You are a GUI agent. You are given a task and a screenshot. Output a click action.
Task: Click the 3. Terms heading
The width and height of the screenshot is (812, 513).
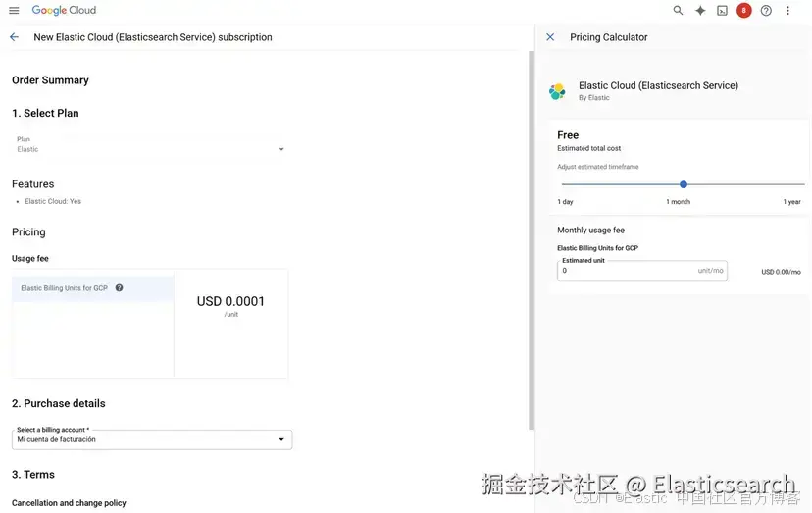point(33,475)
